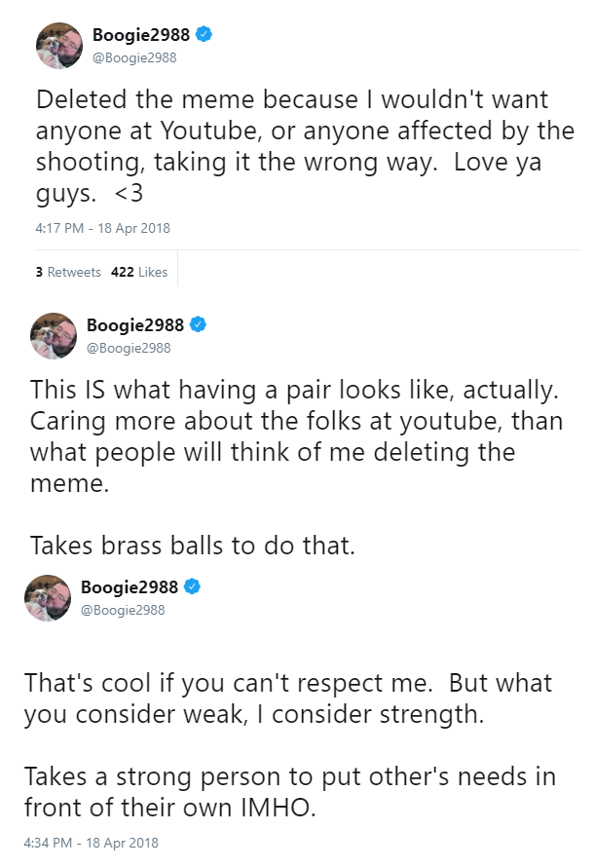Open @Boogie2988 handle on first tweet
The width and height of the screenshot is (595, 868).
pyautogui.click(x=134, y=57)
